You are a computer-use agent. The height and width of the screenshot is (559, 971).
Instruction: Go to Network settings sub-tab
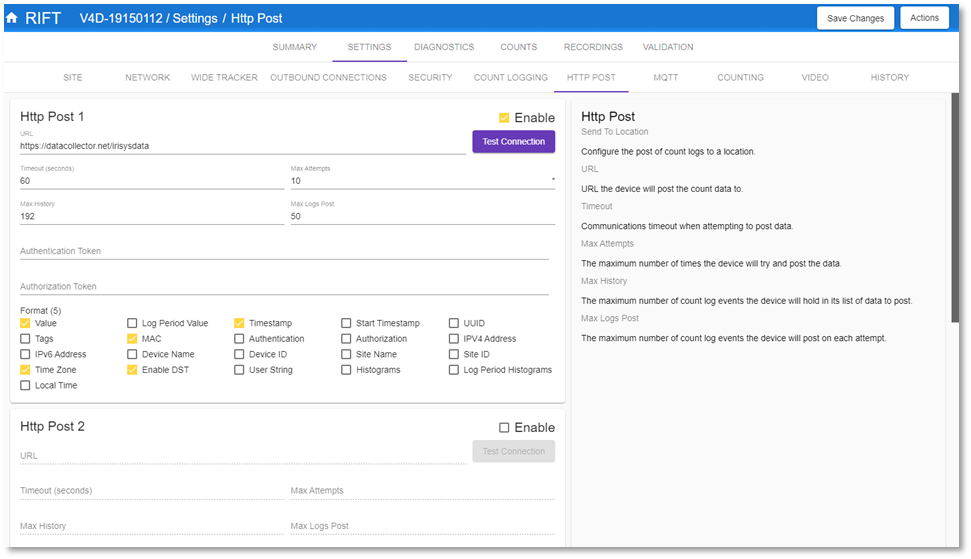click(x=147, y=77)
